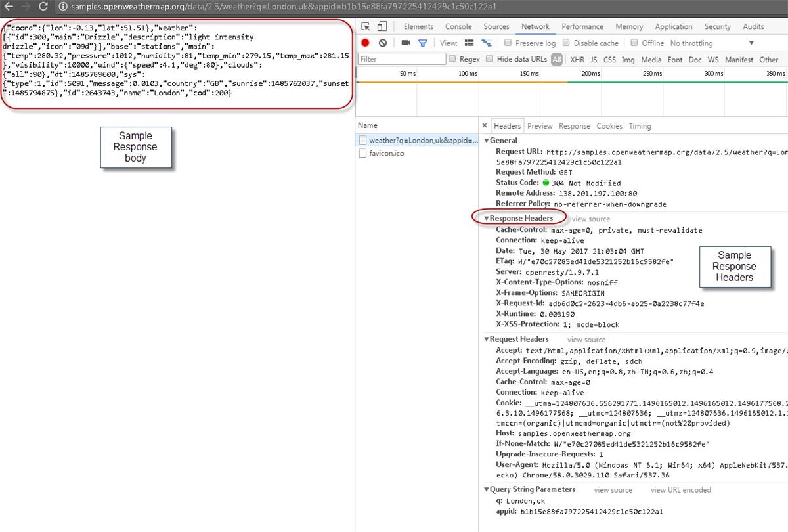Toggle Hide data URLs filtering
This screenshot has height=532, width=788.
[x=490, y=59]
